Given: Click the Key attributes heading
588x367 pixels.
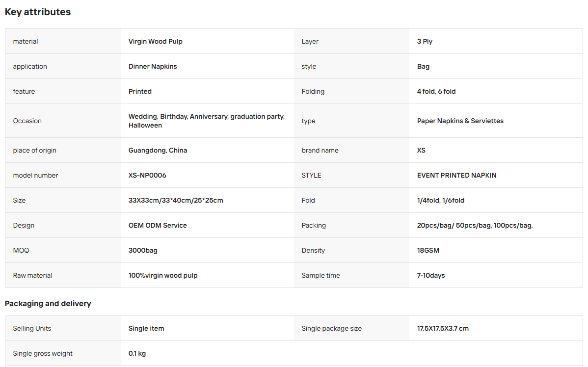Looking at the screenshot, I should 37,12.
